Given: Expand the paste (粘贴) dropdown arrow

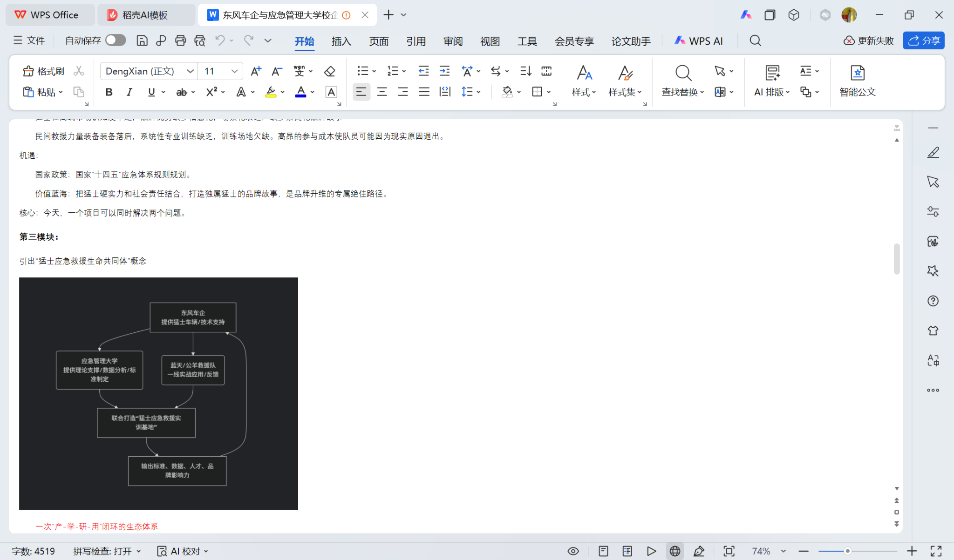Looking at the screenshot, I should pyautogui.click(x=61, y=92).
